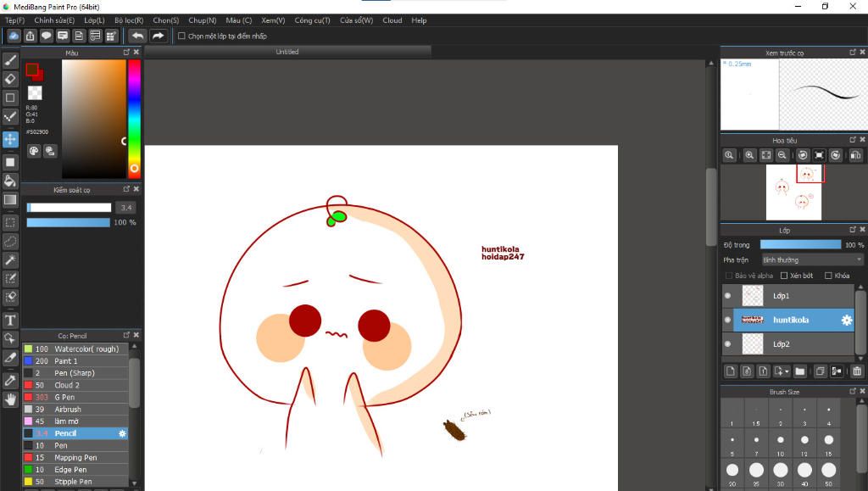Image resolution: width=868 pixels, height=491 pixels.
Task: Open the Bộ lọc(R) menu
Action: point(129,20)
